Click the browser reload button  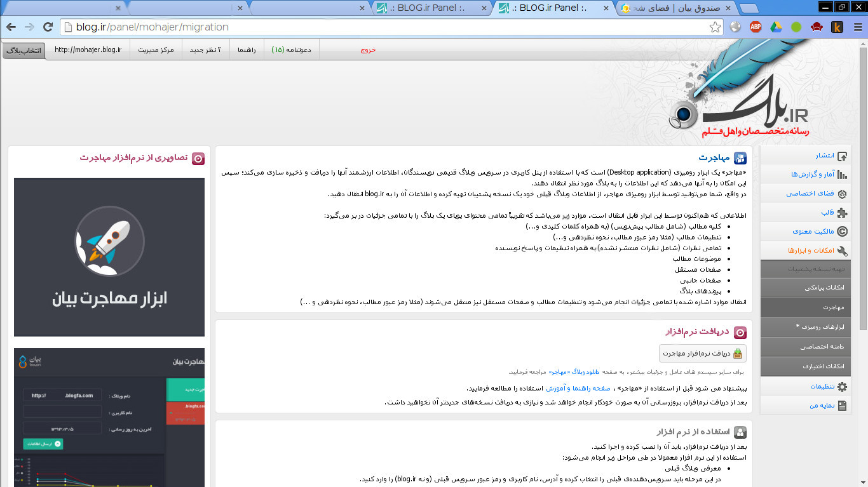pyautogui.click(x=48, y=27)
